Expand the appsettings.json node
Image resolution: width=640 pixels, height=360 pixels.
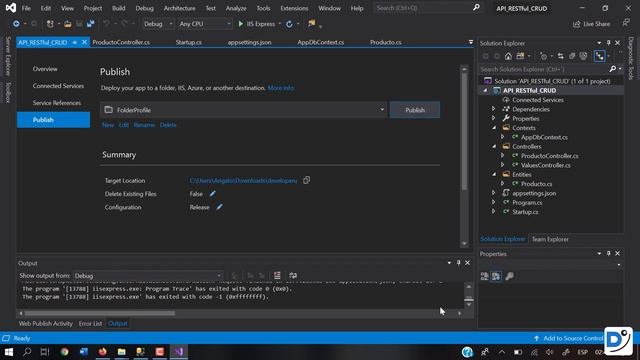tap(493, 193)
